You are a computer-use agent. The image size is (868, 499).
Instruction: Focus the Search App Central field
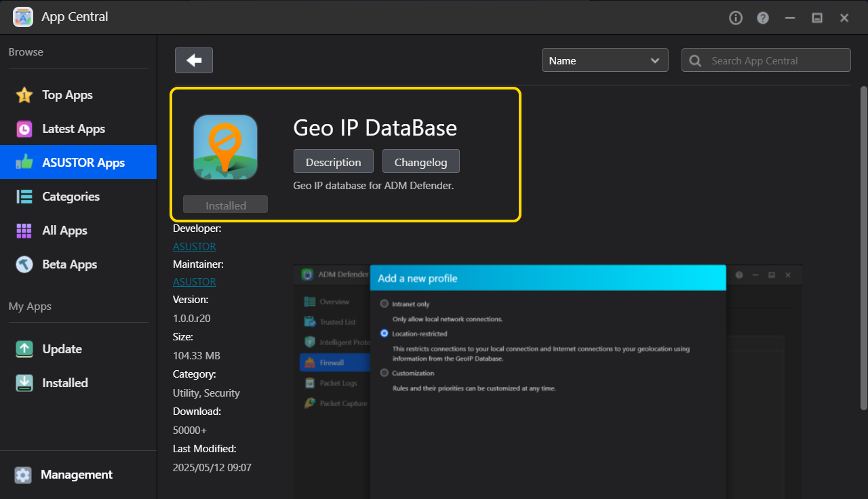coord(766,60)
